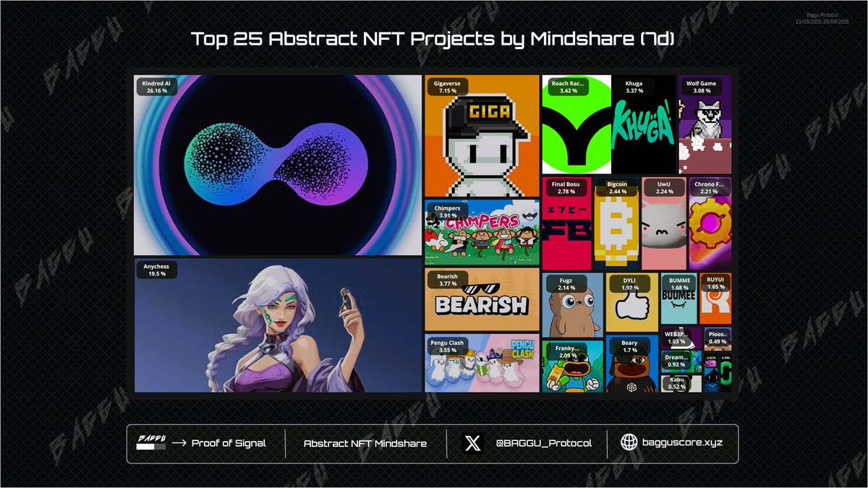Open the Beary bear tile
The height and width of the screenshot is (488, 868).
coord(632,364)
